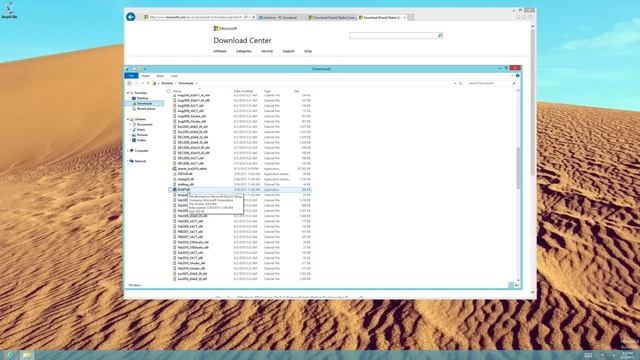This screenshot has height=360, width=640.
Task: Open the View ribbon tab in Explorer
Action: (x=174, y=76)
